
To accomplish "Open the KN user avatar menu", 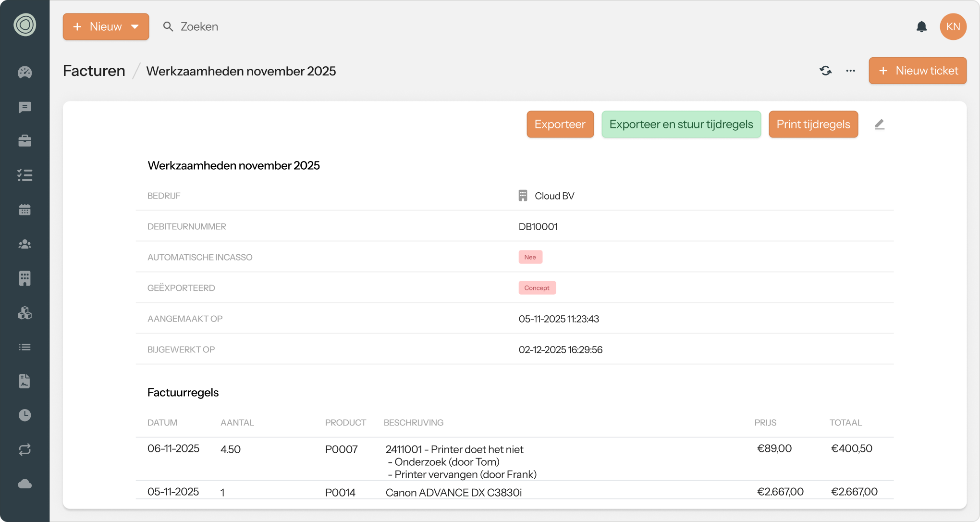I will (x=953, y=27).
